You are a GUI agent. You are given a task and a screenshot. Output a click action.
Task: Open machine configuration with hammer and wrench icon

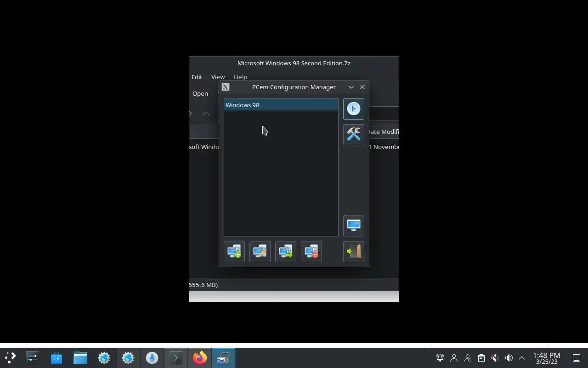353,134
